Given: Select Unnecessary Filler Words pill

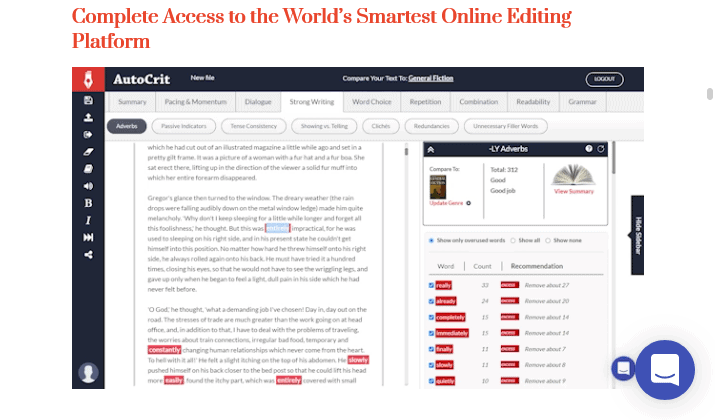Looking at the screenshot, I should click(506, 126).
